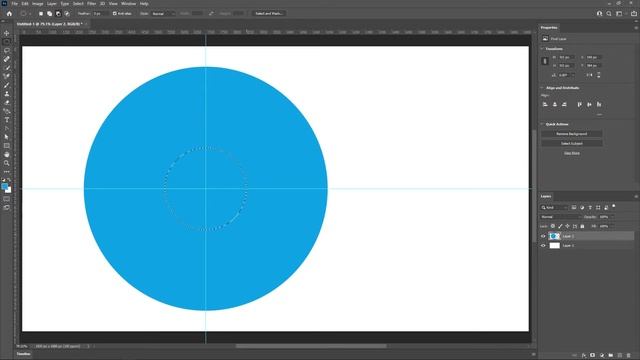Collapse the Align and Distribute section
640x360 pixels.
542,88
